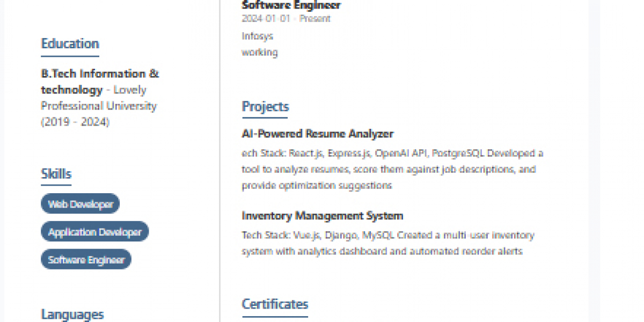Viewport: 644px width, 322px height.
Task: Click the Software Engineer skill pill
Action: pos(86,260)
